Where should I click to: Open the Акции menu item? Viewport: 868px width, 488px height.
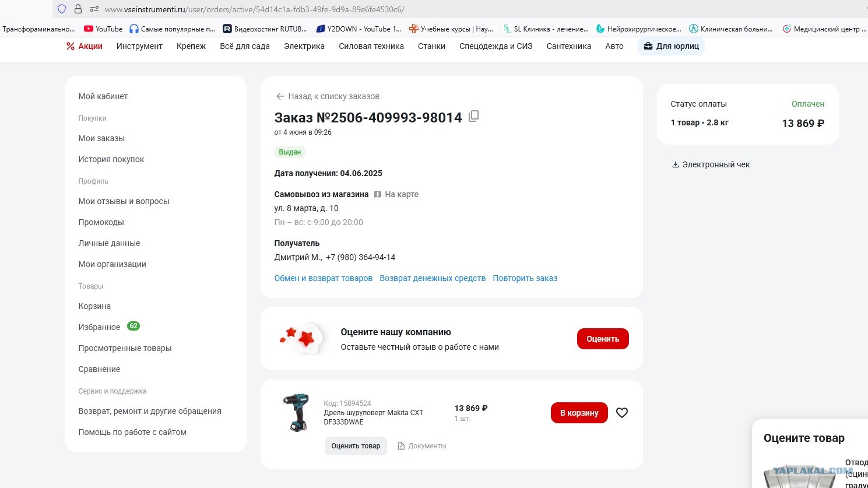tap(85, 46)
